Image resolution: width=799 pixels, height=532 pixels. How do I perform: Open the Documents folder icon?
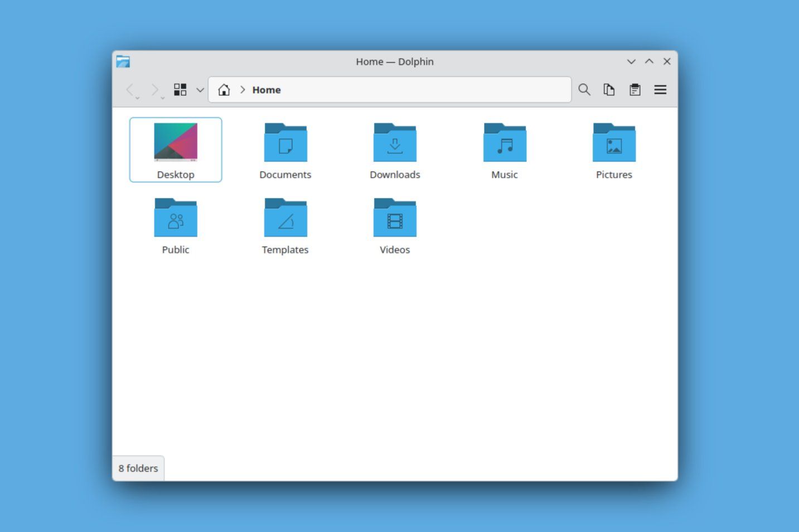pos(285,142)
